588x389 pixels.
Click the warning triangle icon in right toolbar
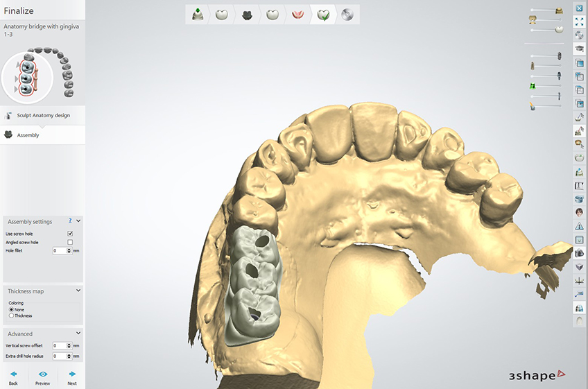point(579,226)
